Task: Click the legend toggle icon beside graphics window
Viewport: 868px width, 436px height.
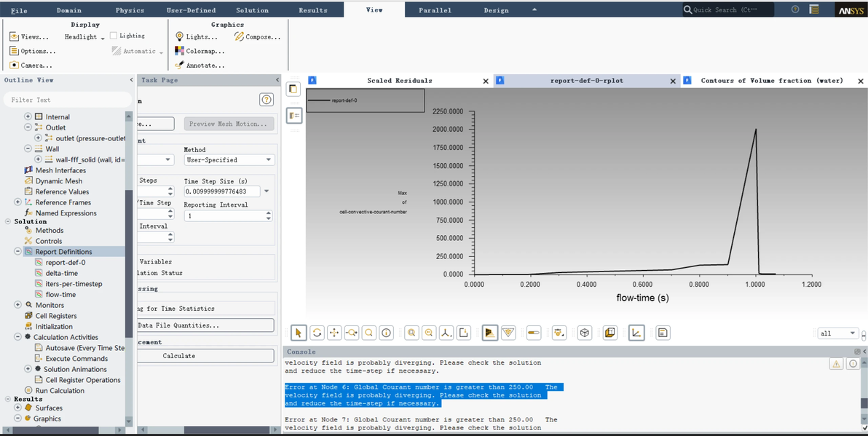Action: pos(294,116)
